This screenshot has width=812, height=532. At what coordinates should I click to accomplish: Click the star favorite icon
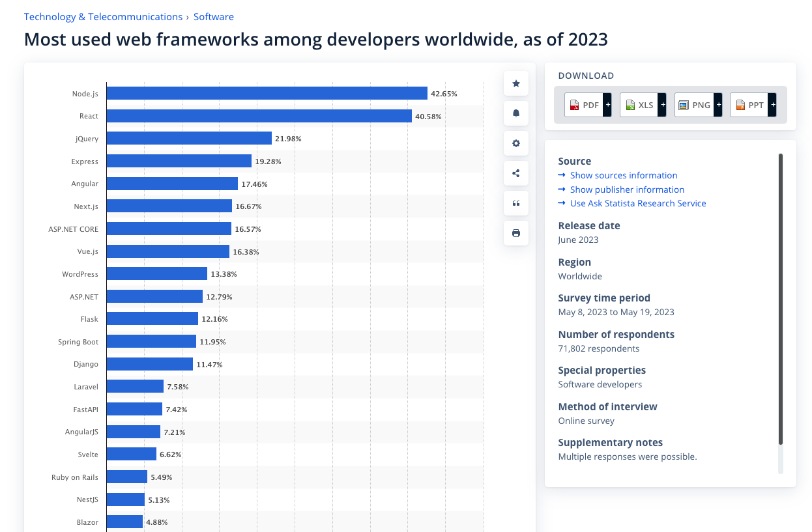coord(516,83)
